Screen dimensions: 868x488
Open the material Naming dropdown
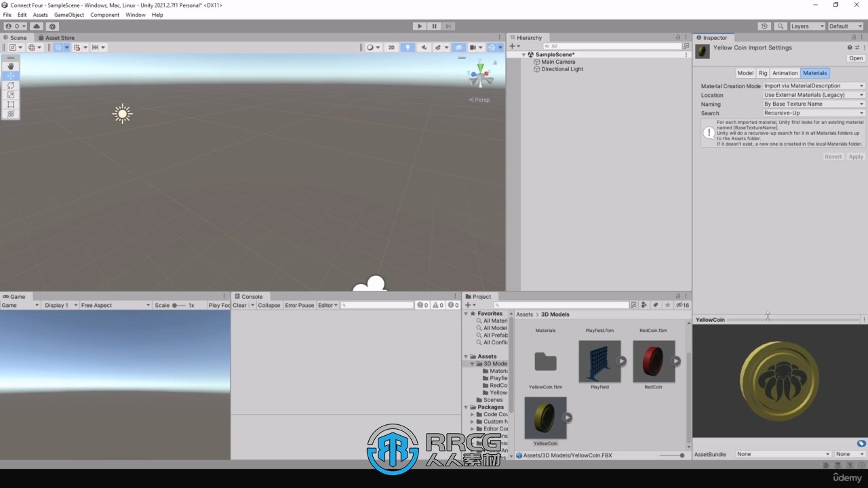coord(814,104)
